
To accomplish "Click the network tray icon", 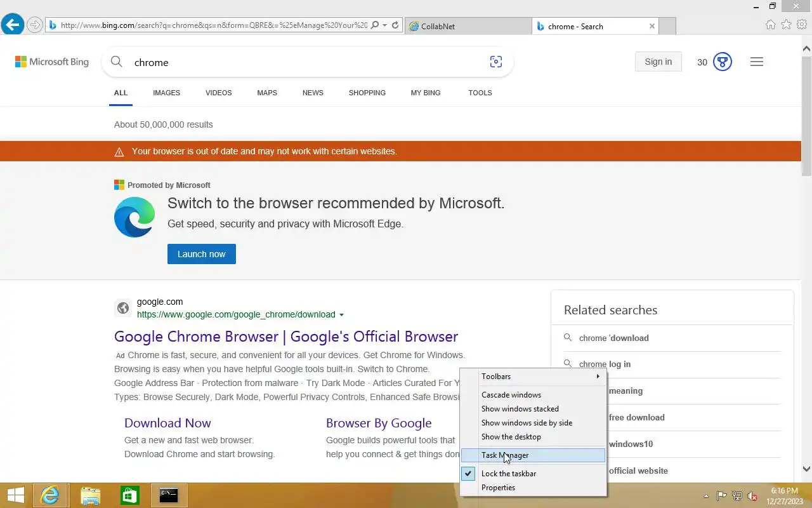I will click(x=737, y=496).
